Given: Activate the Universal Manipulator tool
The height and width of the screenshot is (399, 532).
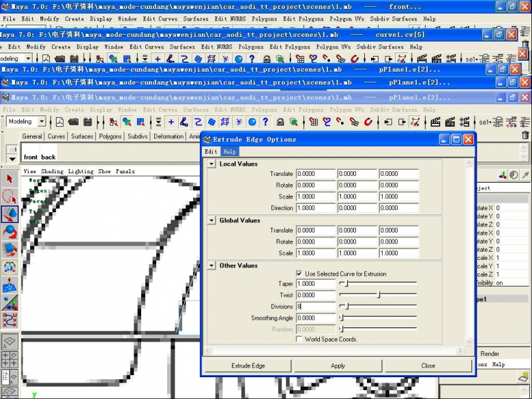Looking at the screenshot, I should (10, 267).
